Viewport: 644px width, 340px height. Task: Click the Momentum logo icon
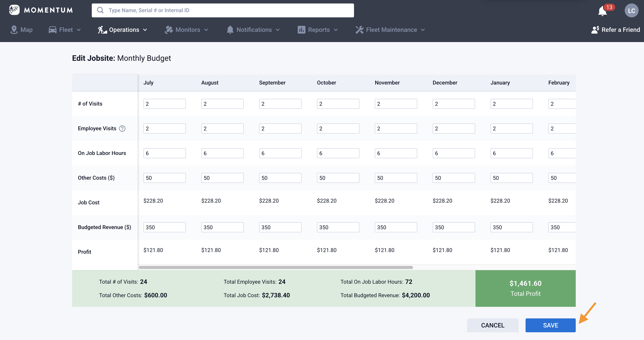[x=14, y=10]
